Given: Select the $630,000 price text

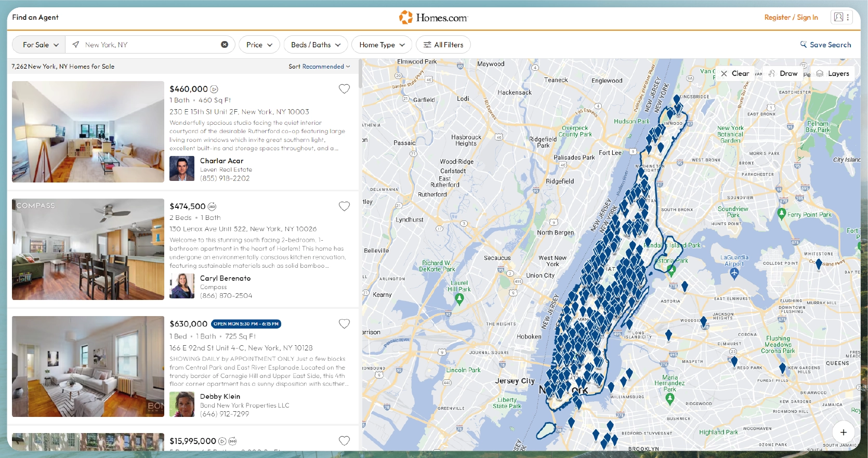Looking at the screenshot, I should point(189,324).
